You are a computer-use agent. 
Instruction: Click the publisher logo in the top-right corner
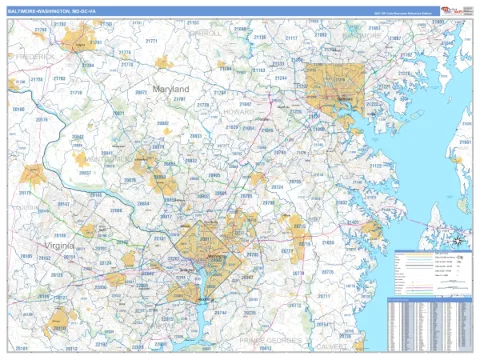click(x=453, y=11)
